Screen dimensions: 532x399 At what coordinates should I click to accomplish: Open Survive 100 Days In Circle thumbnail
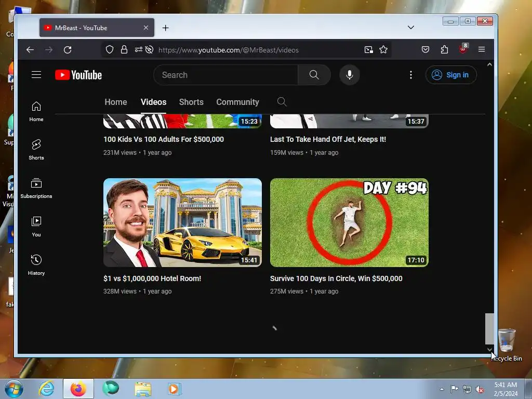(x=349, y=222)
